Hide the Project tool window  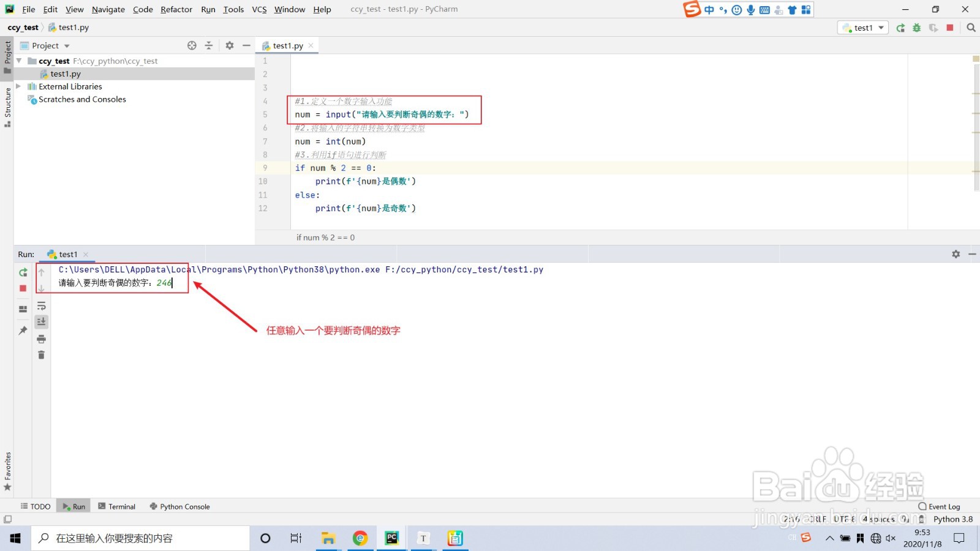pos(246,45)
